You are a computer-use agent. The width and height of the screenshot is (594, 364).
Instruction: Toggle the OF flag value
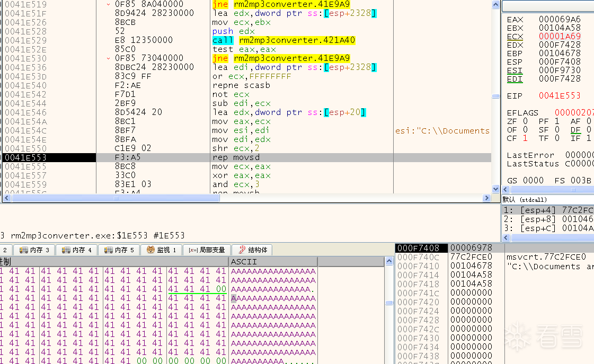pos(525,130)
